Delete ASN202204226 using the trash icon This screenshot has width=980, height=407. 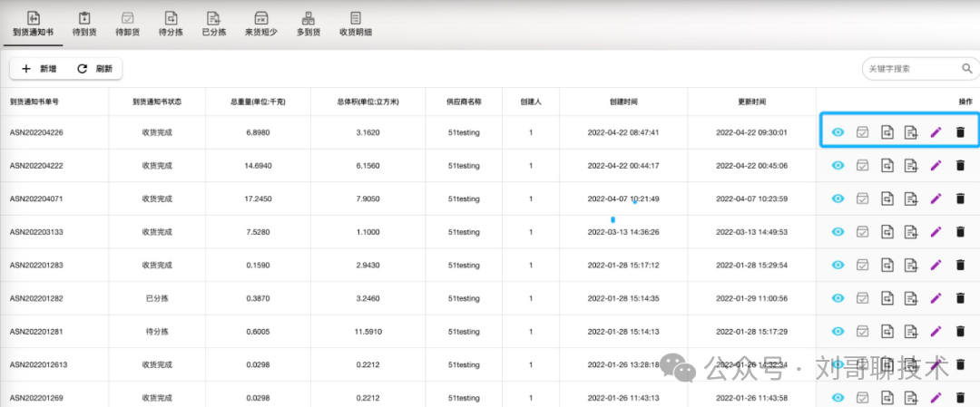tap(961, 131)
